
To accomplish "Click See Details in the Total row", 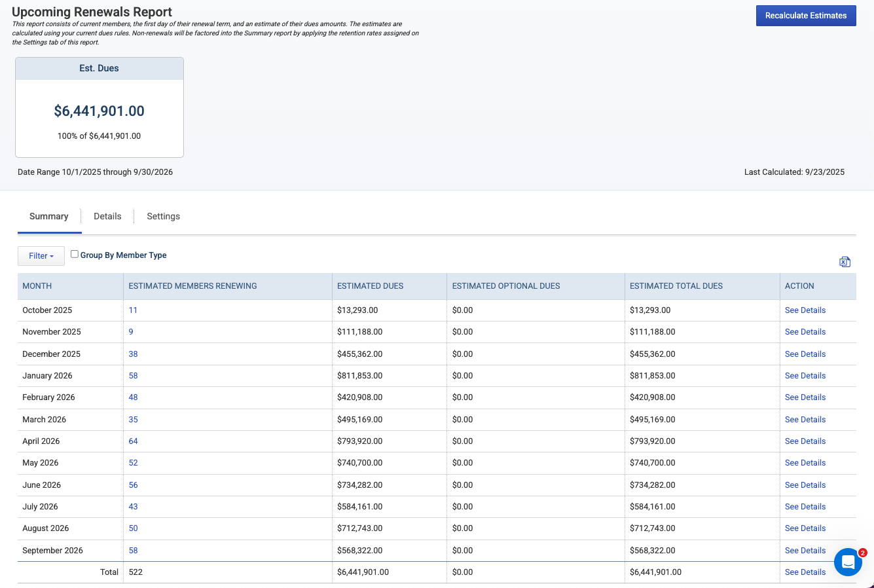I will pos(805,572).
